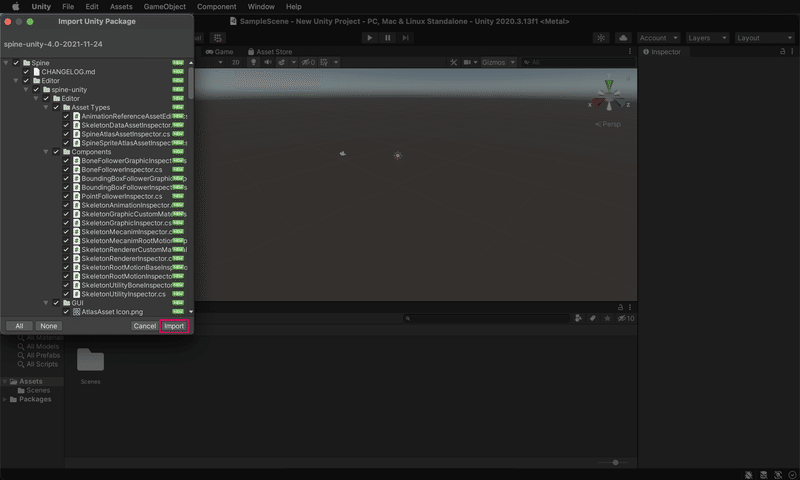Screen dimensions: 800x480
Task: Toggle hidden objects visibility count icon
Action: point(308,62)
